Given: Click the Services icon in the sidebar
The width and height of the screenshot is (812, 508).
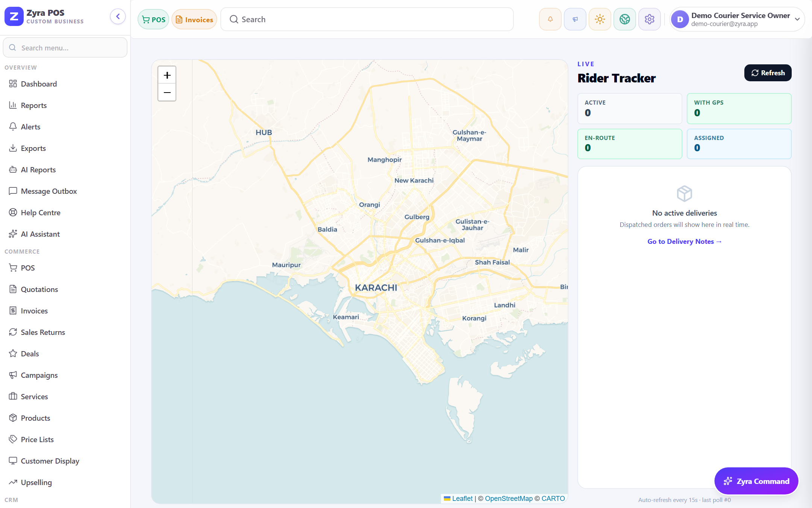Looking at the screenshot, I should coord(13,396).
